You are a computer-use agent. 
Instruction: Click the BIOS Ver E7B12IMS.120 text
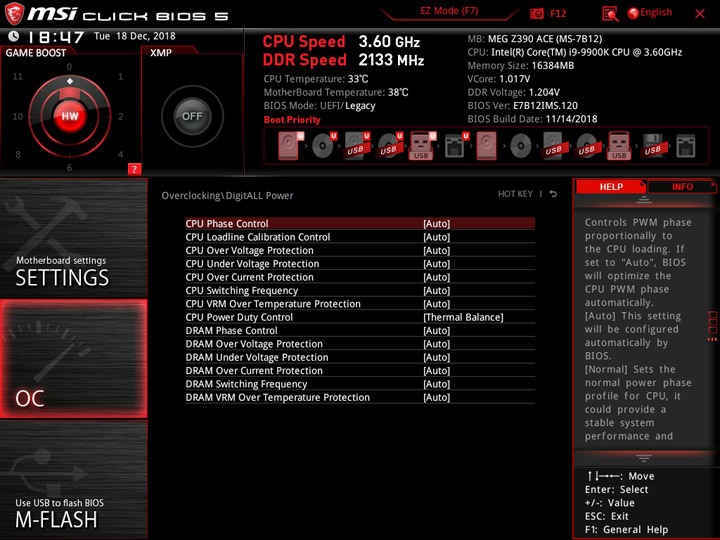click(x=523, y=106)
